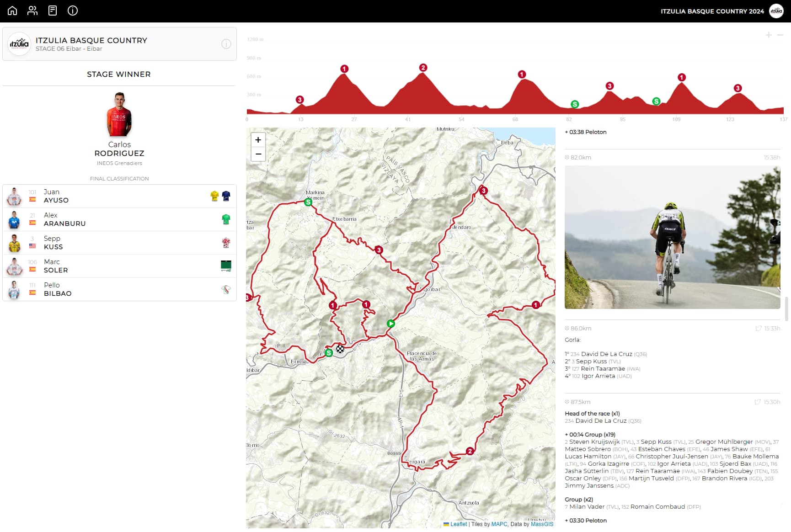Click Sepp Kuss polka-dot jersey icon
791x532 pixels.
point(226,243)
